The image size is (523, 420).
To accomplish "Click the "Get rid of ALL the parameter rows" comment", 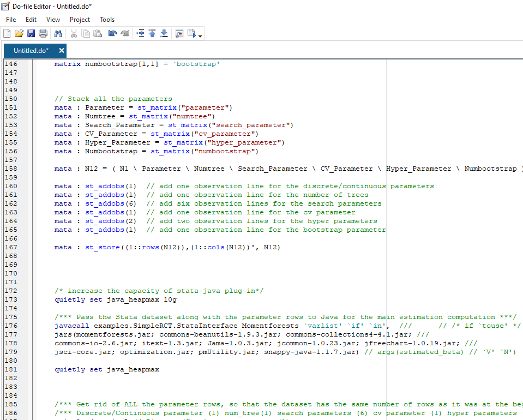I will click(x=288, y=404).
